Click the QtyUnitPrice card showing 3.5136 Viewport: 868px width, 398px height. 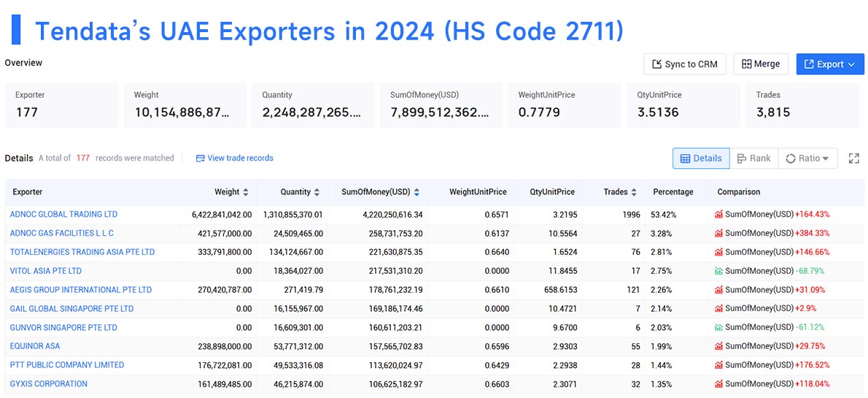pos(684,105)
